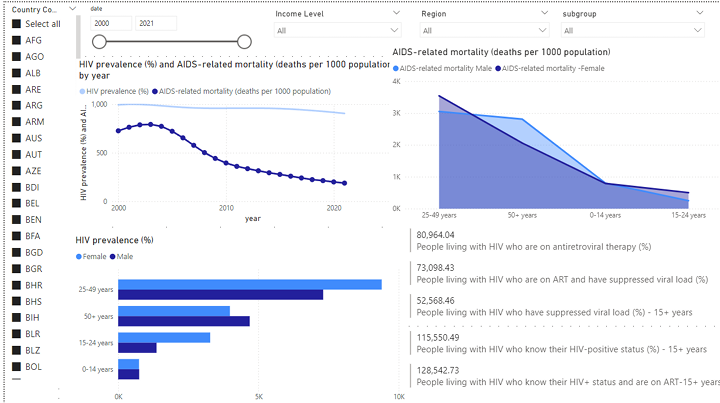
Task: Select AIDS-related mortality Male legend entry
Action: 442,68
